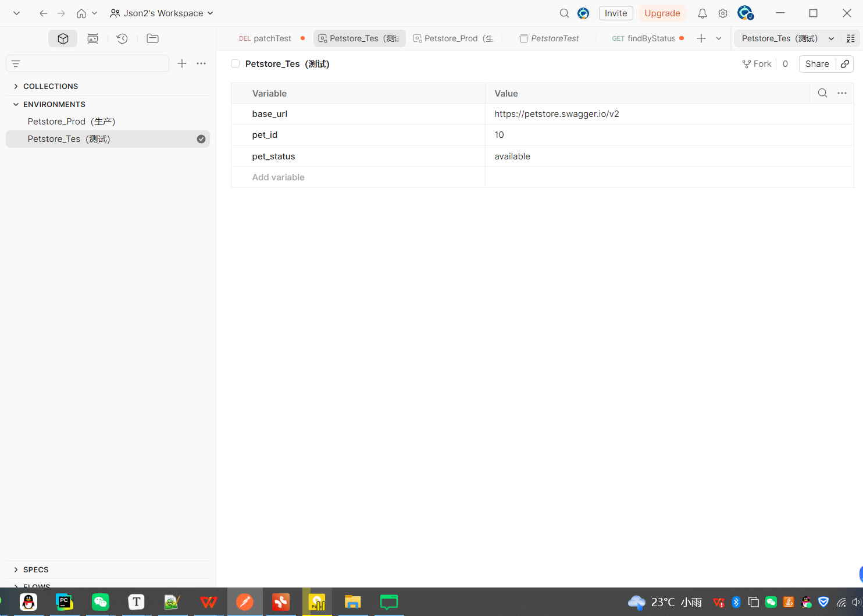
Task: Go back with the left arrow
Action: (43, 13)
